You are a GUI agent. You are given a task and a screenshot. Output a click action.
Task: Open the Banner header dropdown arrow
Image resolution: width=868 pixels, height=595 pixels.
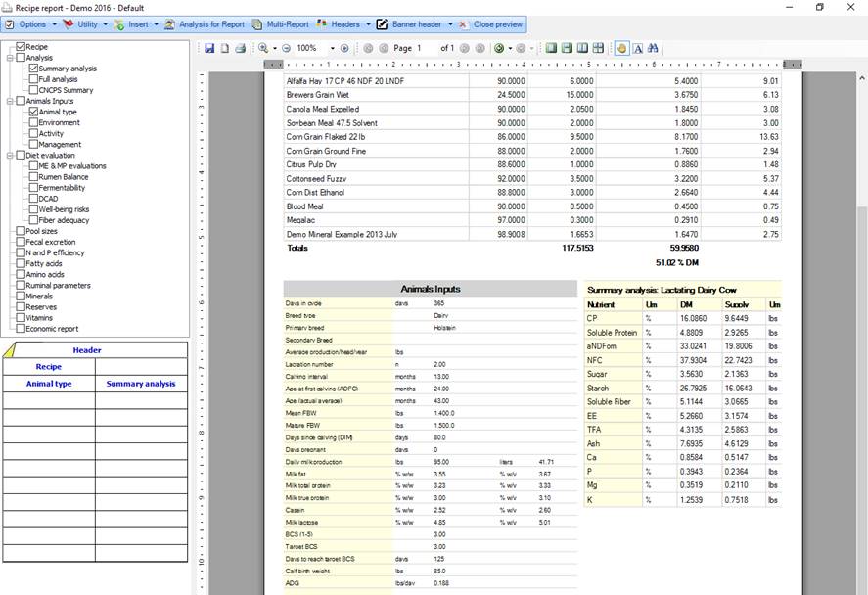click(x=450, y=24)
